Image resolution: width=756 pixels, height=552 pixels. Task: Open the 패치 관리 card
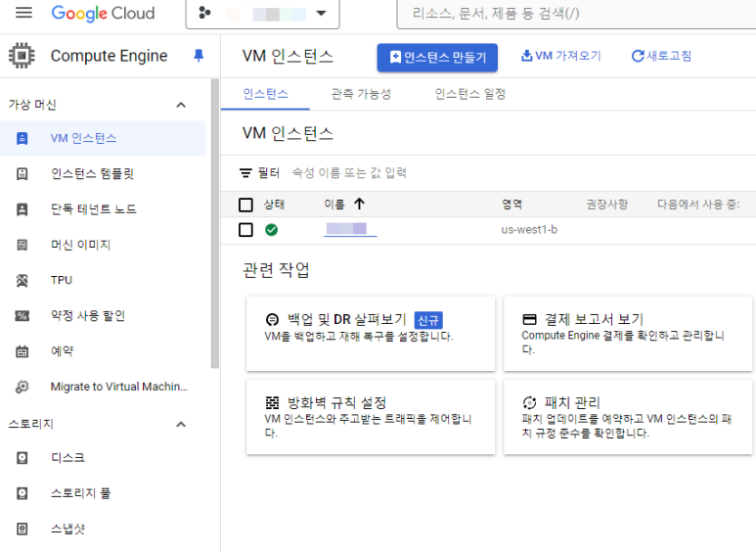point(628,417)
